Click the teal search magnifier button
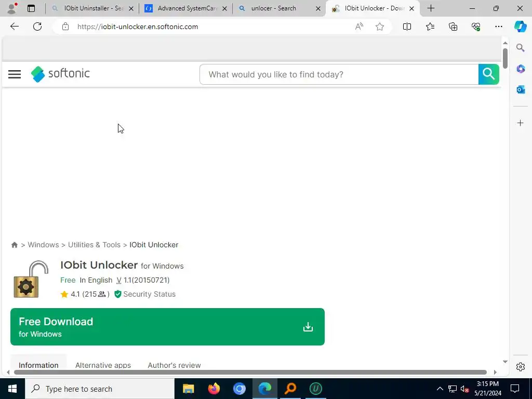 tap(488, 74)
